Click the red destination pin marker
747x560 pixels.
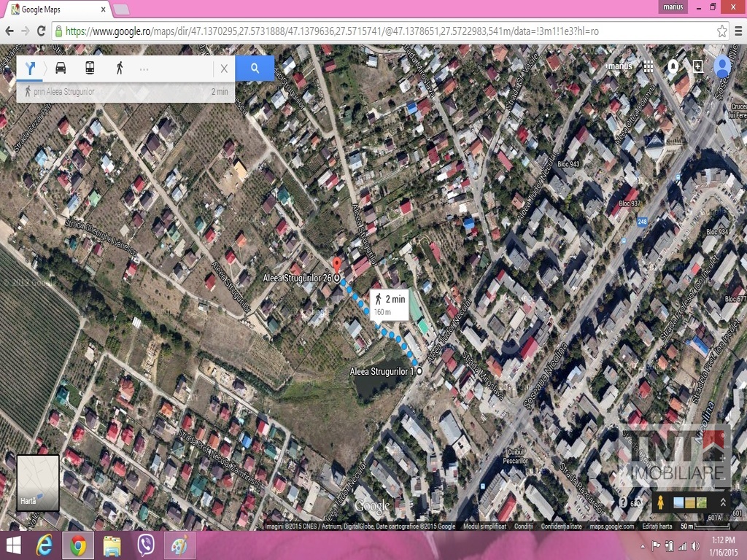pos(336,265)
